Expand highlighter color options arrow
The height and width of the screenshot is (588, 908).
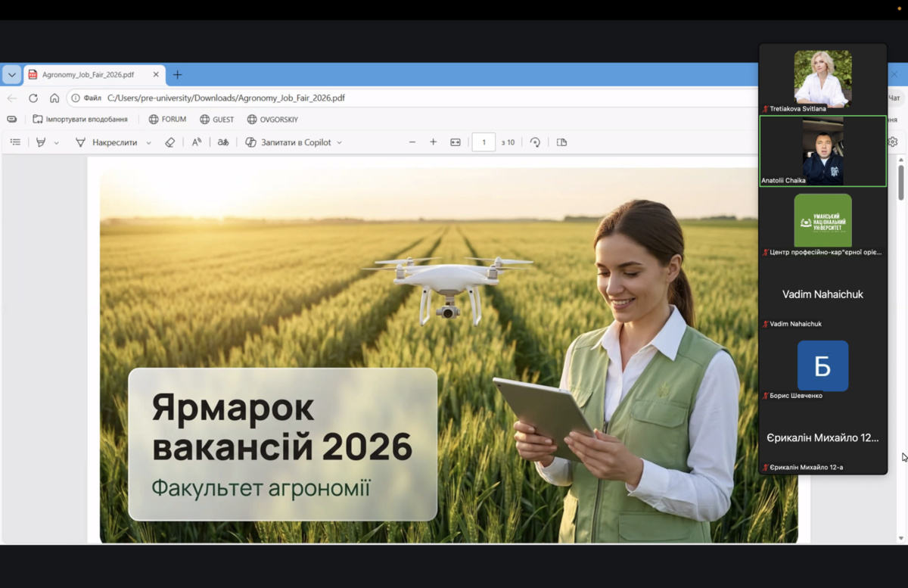57,143
